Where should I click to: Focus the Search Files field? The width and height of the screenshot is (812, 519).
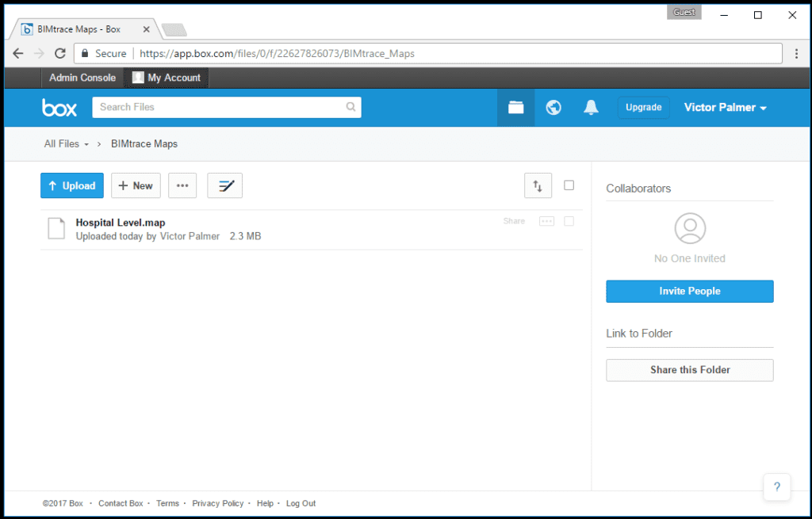pos(227,107)
